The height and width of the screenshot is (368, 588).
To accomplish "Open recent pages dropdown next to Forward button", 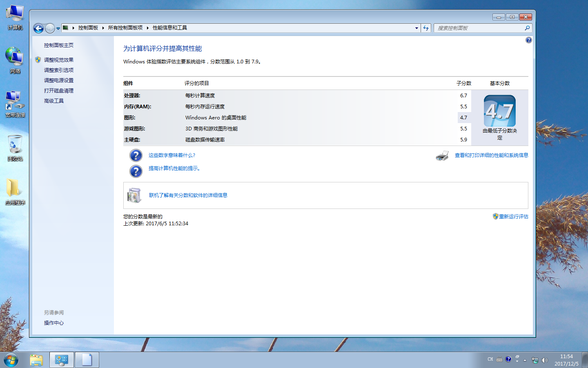I will point(58,28).
